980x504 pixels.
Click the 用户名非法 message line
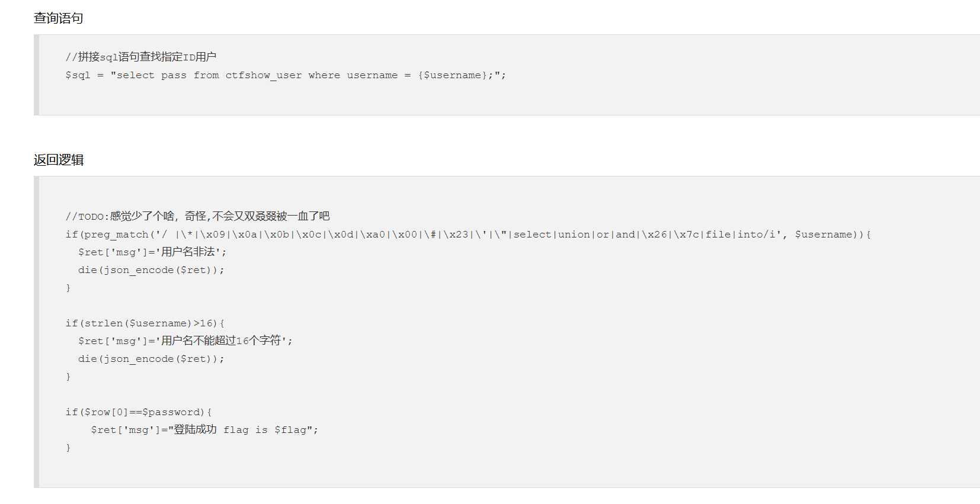(x=152, y=252)
